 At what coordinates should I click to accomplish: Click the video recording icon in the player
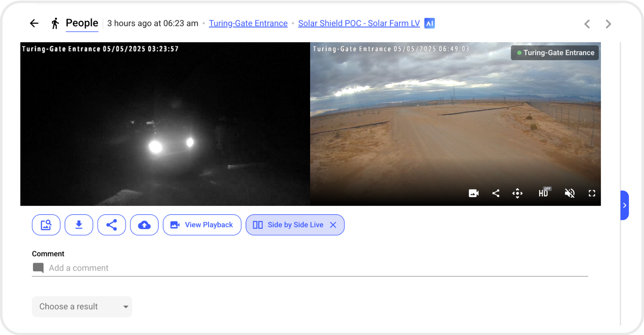473,193
